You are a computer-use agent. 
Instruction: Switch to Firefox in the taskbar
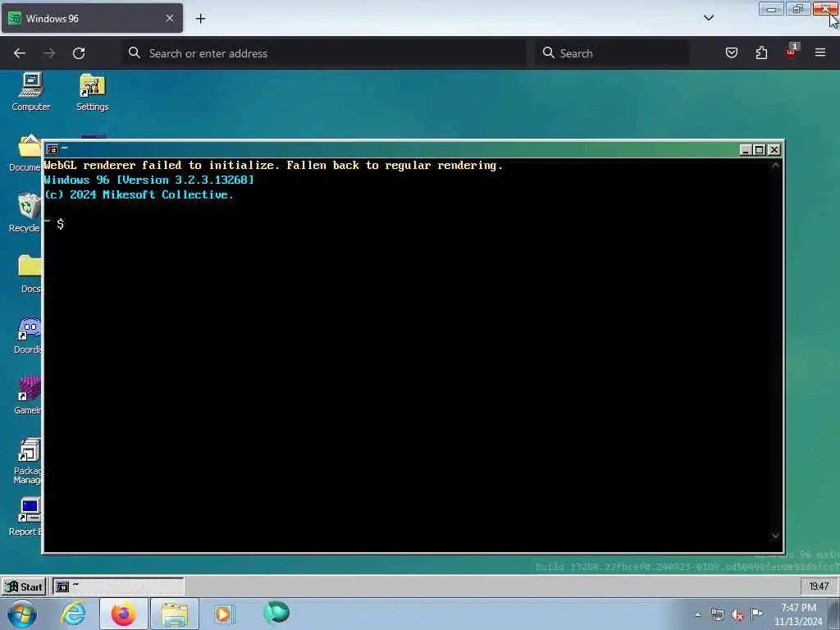click(124, 614)
